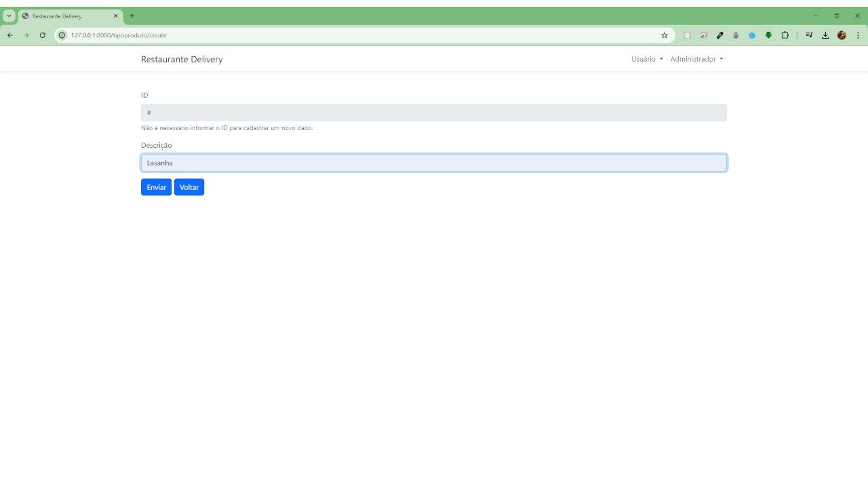The width and height of the screenshot is (868, 488).
Task: Open the browser Extensions puzzle icon
Action: tap(785, 35)
